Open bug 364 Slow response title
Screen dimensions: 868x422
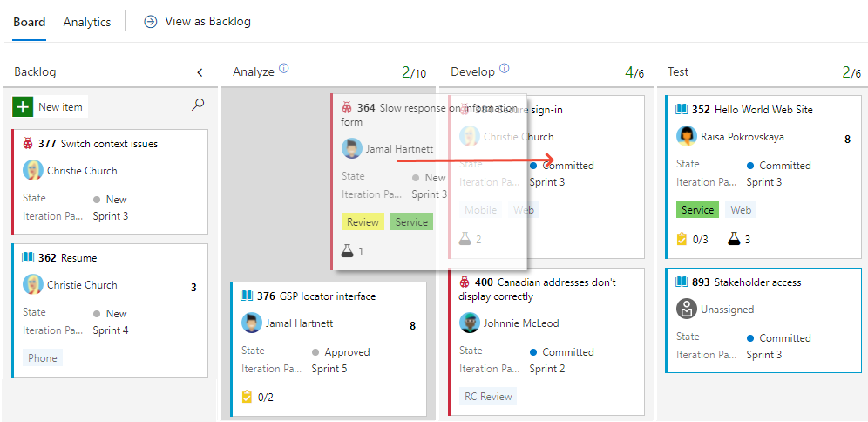pyautogui.click(x=430, y=114)
